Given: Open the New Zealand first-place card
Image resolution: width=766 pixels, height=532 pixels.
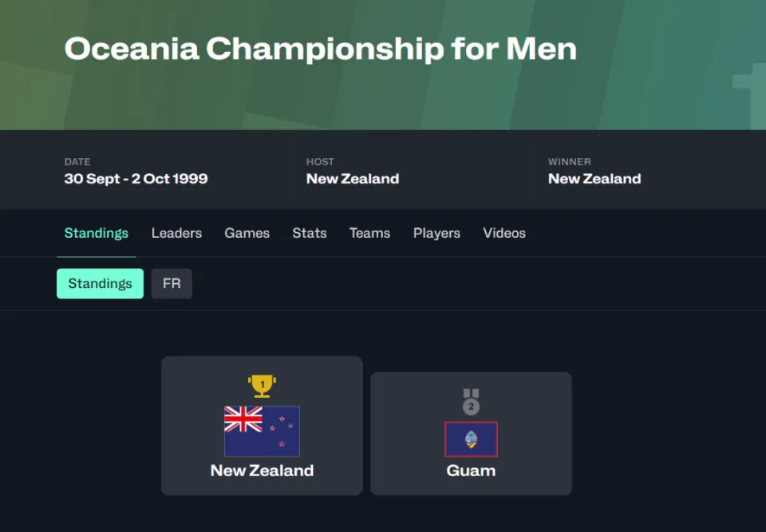Looking at the screenshot, I should (262, 425).
